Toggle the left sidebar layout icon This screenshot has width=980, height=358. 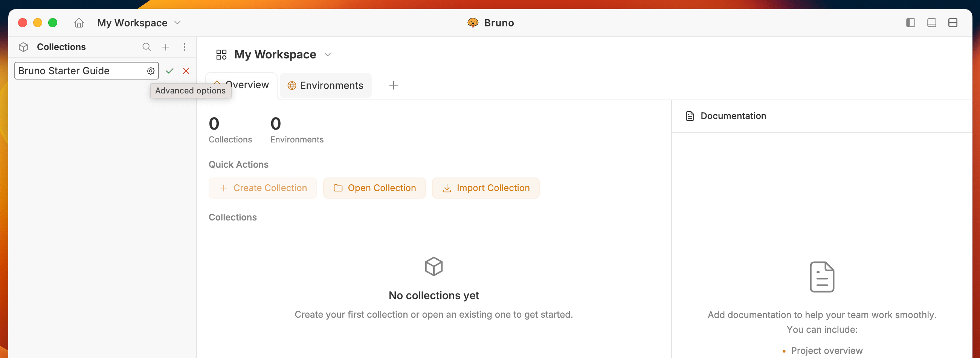910,23
